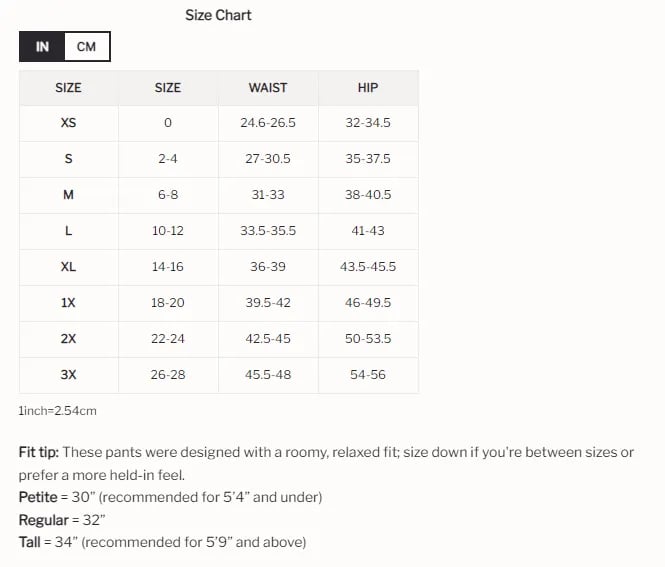The image size is (665, 567).
Task: Click waist value 24.6-26.5
Action: 268,123
